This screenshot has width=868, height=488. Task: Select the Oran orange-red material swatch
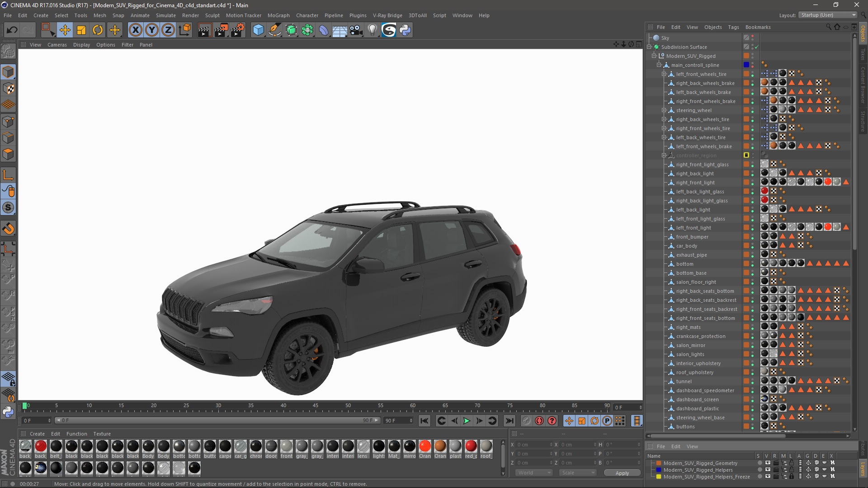click(x=425, y=446)
